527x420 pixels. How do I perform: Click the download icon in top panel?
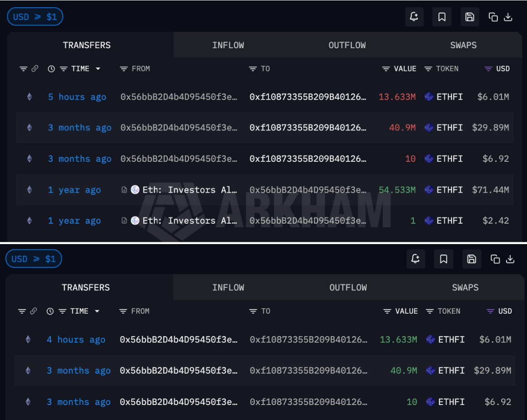(x=508, y=17)
